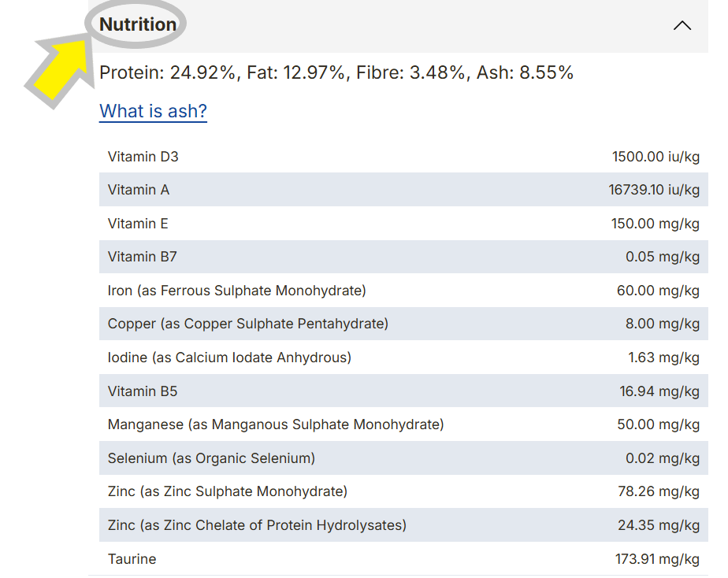Select Iron as Ferrous Sulphate Monohydrate row
The width and height of the screenshot is (728, 578).
coord(403,291)
